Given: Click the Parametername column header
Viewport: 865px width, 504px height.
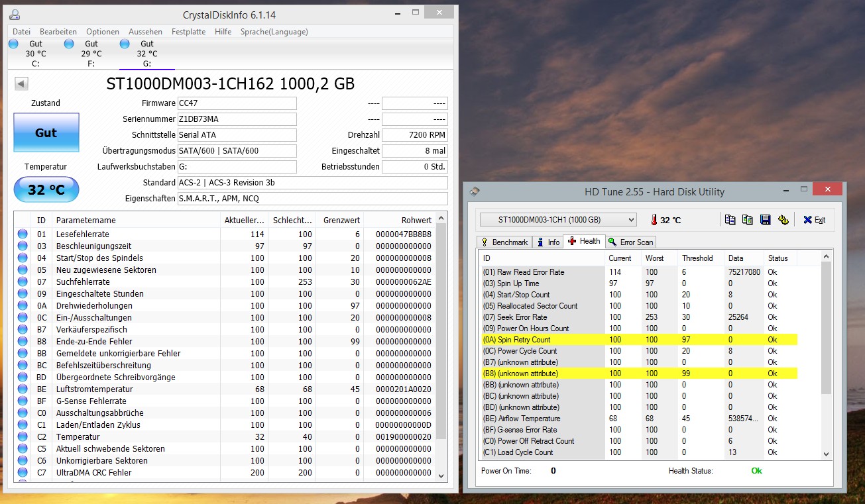Looking at the screenshot, I should pyautogui.click(x=136, y=220).
